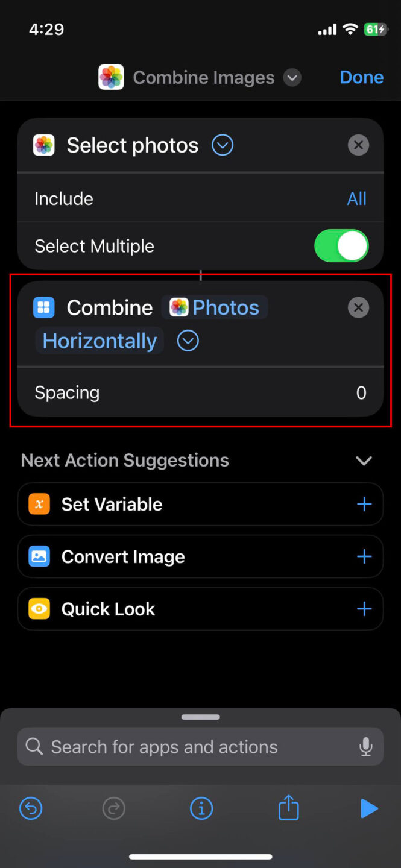Click the redo arrow icon
Screen dimensions: 401x868
click(113, 808)
